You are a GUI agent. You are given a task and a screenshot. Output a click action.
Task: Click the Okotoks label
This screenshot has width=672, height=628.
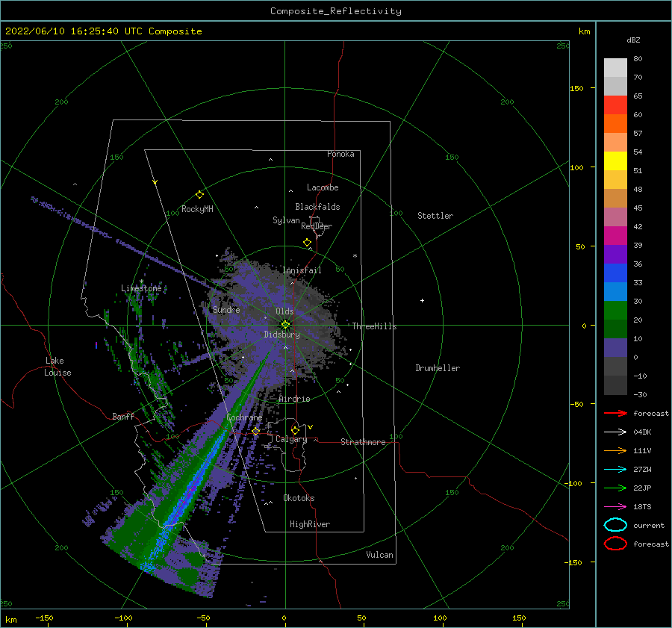coord(299,498)
